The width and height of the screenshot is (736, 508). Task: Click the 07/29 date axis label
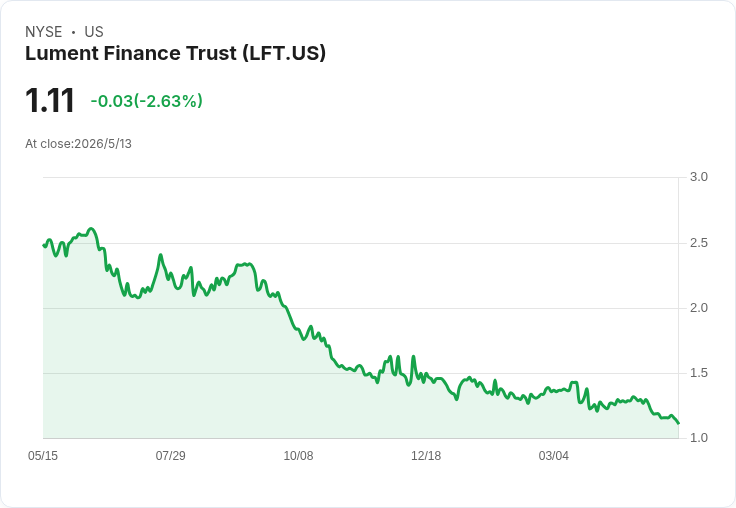pyautogui.click(x=170, y=455)
